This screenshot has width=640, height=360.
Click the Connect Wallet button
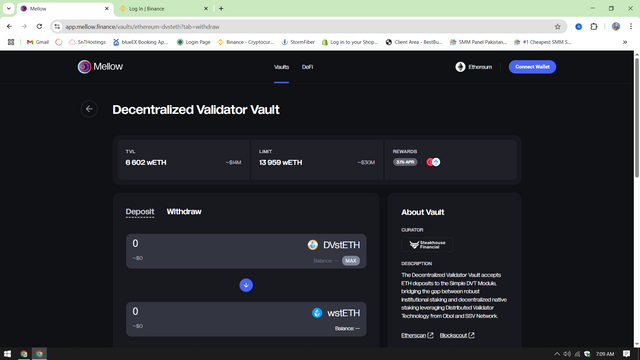pyautogui.click(x=532, y=67)
